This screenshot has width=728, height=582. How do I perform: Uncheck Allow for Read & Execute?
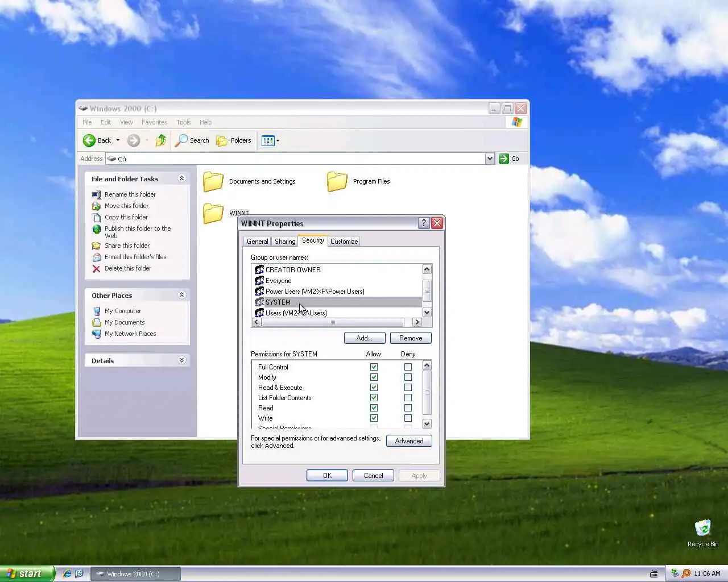click(x=374, y=388)
